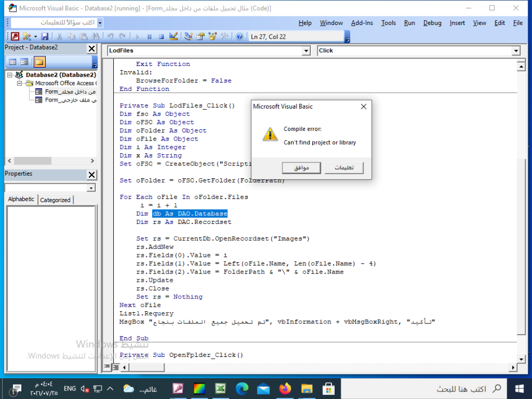Open the Add-Ins menu

[x=362, y=23]
